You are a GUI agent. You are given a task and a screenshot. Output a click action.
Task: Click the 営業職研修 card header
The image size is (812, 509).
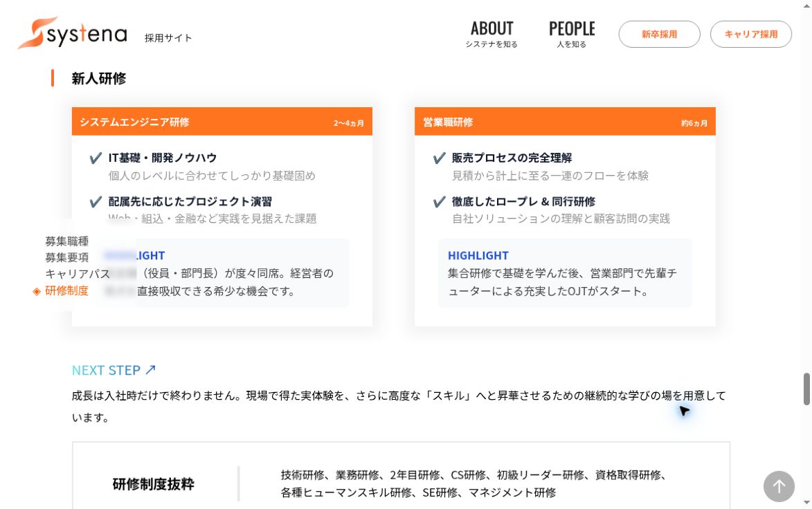tap(565, 122)
